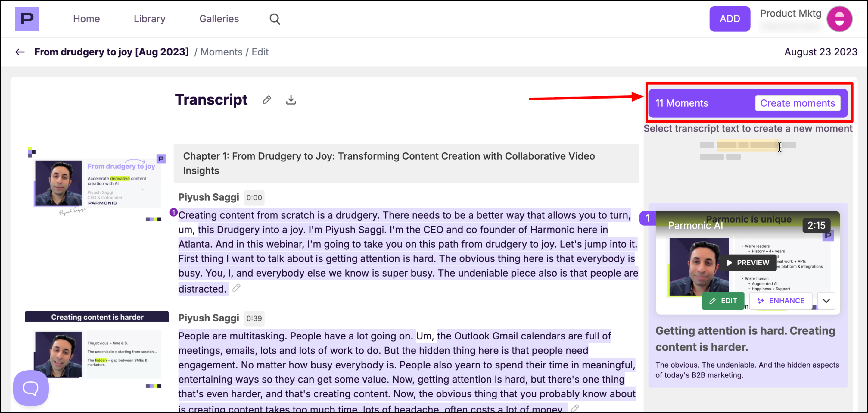Download the transcript via download icon

click(x=291, y=100)
